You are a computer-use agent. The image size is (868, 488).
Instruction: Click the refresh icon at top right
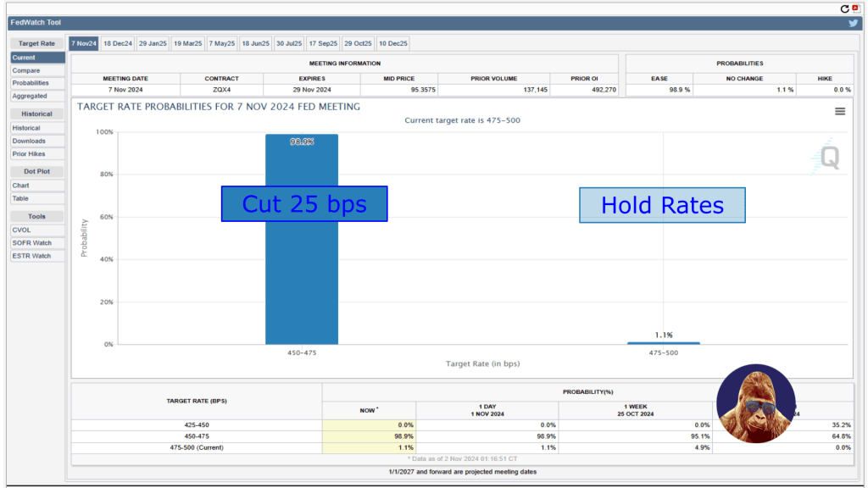(844, 8)
